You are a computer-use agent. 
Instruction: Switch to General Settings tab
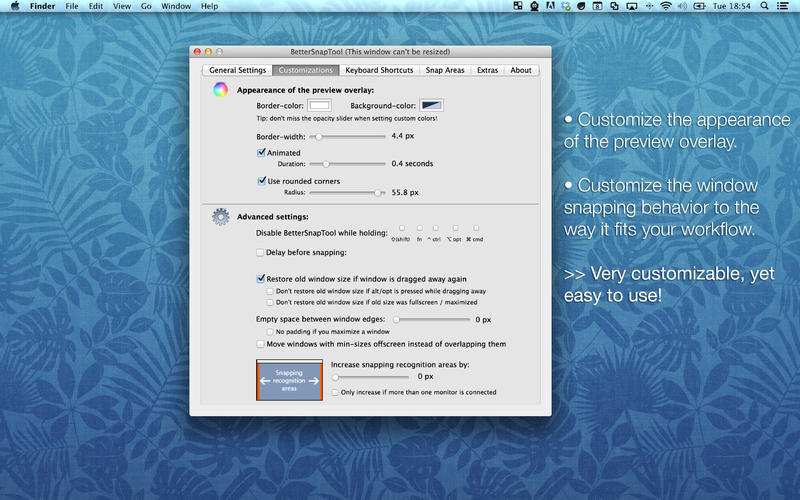[x=237, y=70]
